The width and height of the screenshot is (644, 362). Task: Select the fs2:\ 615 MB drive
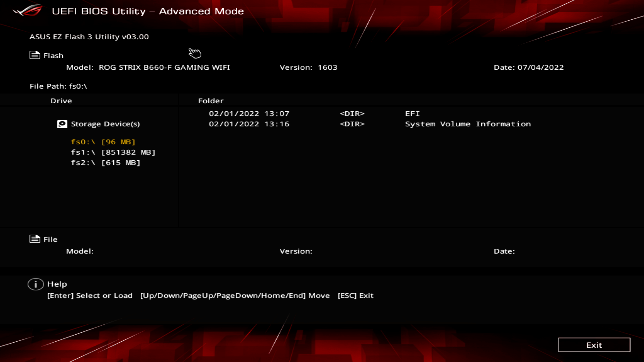(x=105, y=163)
